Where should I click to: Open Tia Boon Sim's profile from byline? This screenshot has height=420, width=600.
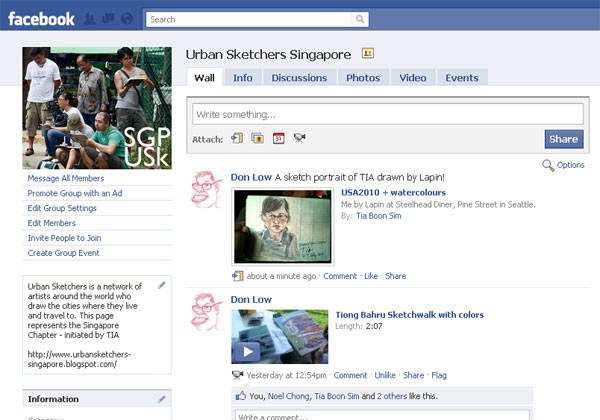click(379, 216)
